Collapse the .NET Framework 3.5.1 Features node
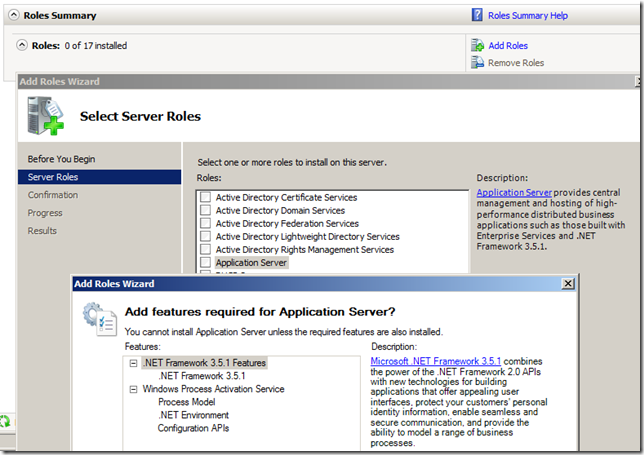Screen dimensions: 644x455 coord(133,363)
